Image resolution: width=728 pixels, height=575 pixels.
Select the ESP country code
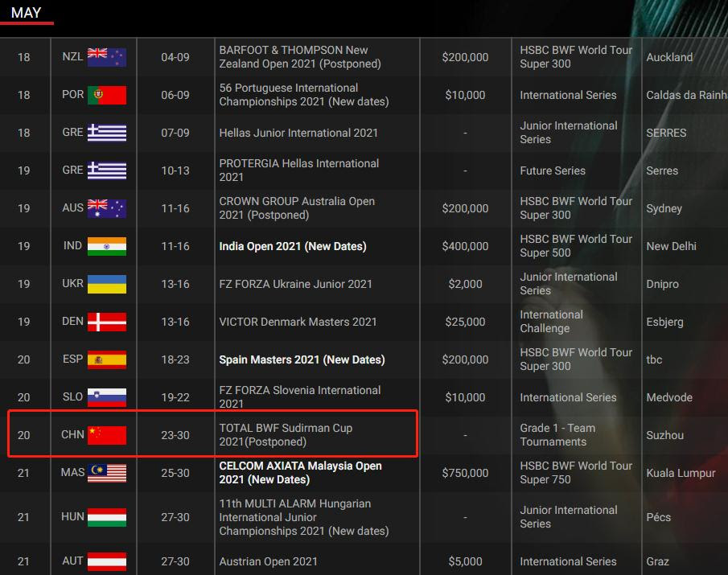tap(73, 359)
